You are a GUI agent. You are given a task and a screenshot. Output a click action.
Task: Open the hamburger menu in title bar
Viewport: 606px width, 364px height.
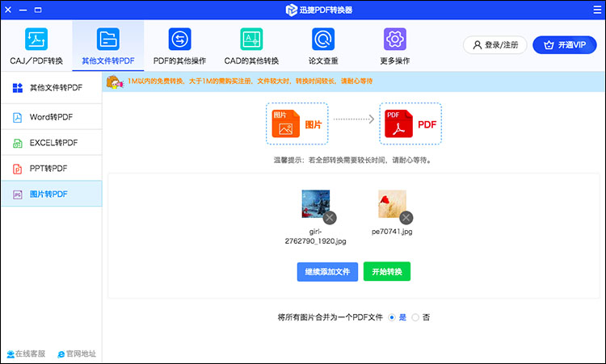(597, 10)
